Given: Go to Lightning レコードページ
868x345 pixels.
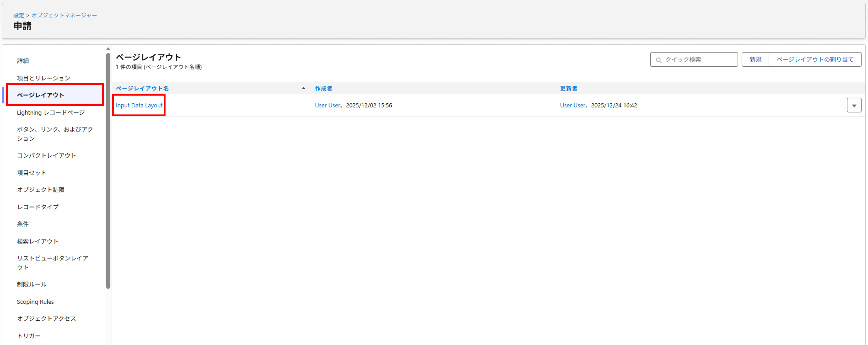Looking at the screenshot, I should 51,113.
